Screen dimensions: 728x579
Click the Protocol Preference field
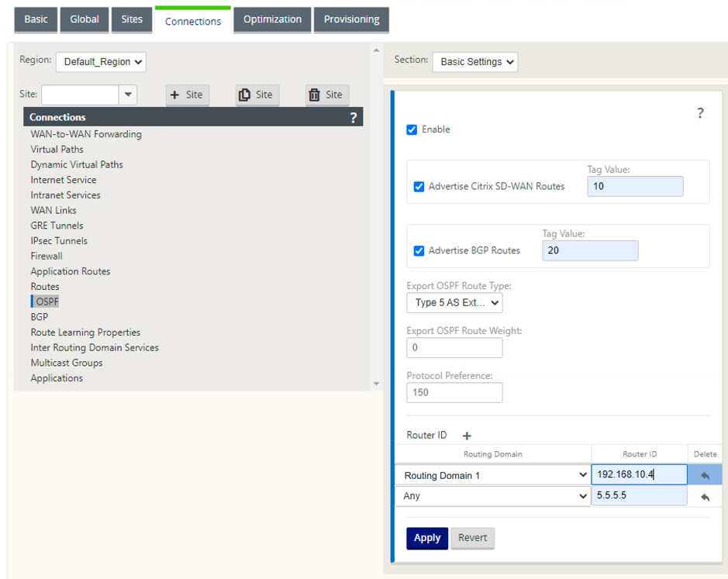[454, 393]
